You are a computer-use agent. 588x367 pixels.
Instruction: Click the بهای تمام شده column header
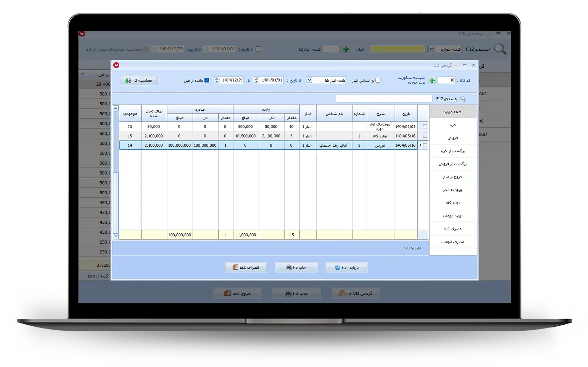coord(154,114)
